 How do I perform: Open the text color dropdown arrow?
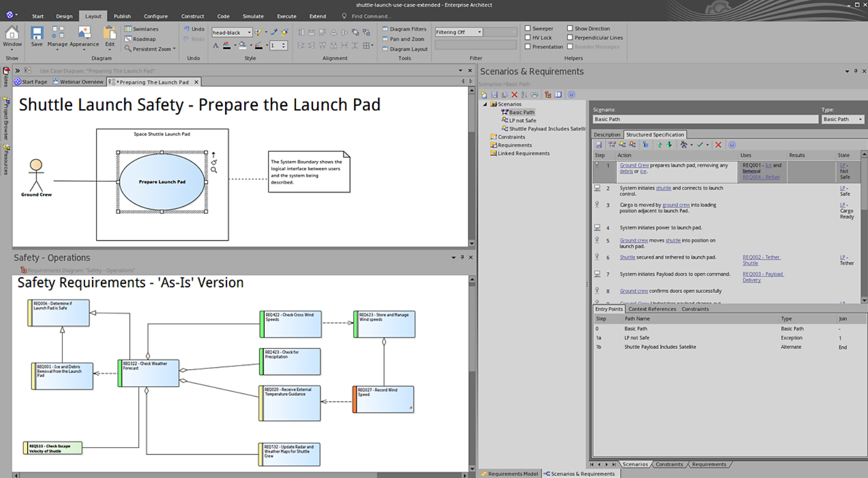[235, 46]
